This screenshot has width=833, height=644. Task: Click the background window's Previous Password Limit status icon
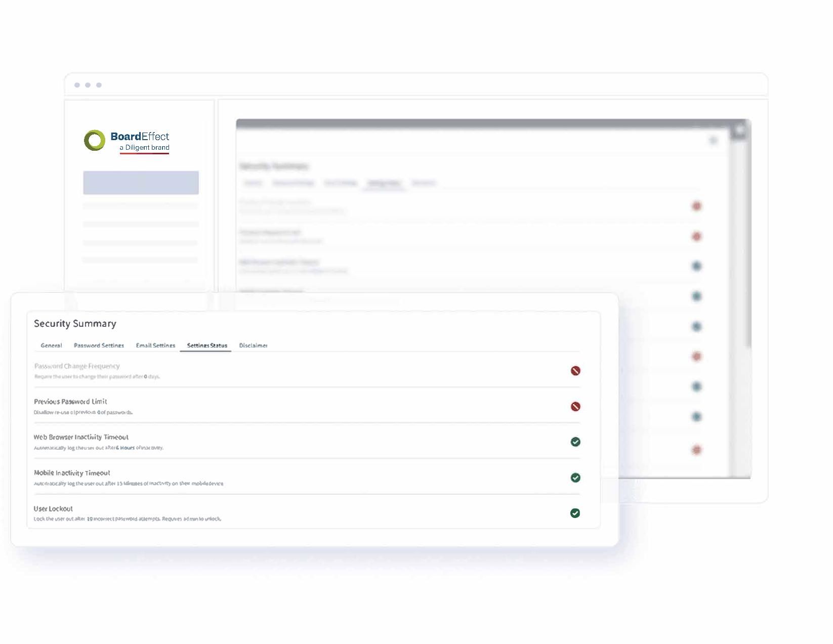pyautogui.click(x=697, y=236)
